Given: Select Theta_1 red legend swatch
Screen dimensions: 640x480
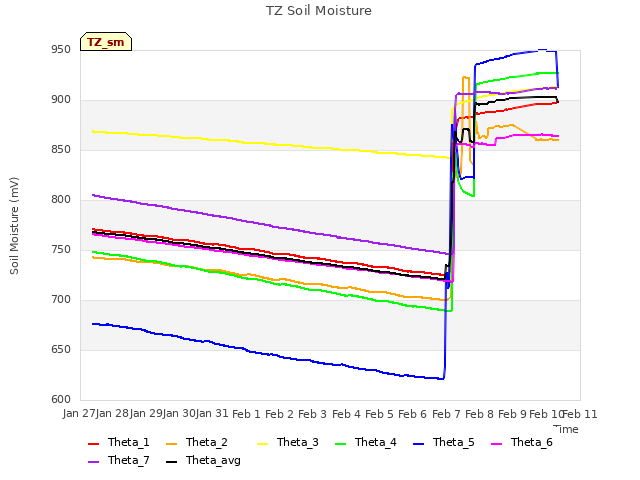Looking at the screenshot, I should coord(93,444).
